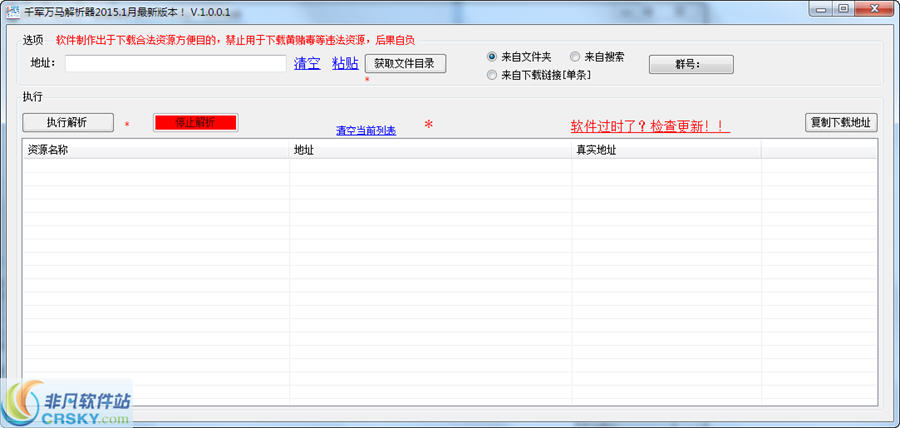This screenshot has height=428, width=900.
Task: Click the 获取文件目录 button
Action: [x=405, y=64]
